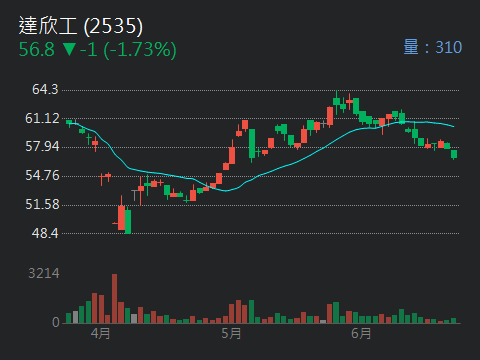
Task: Click the 0 volume axis label
Action: (56, 322)
